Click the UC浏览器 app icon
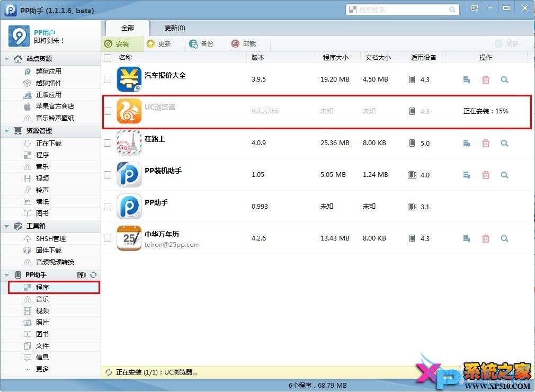The image size is (535, 392). coord(129,111)
